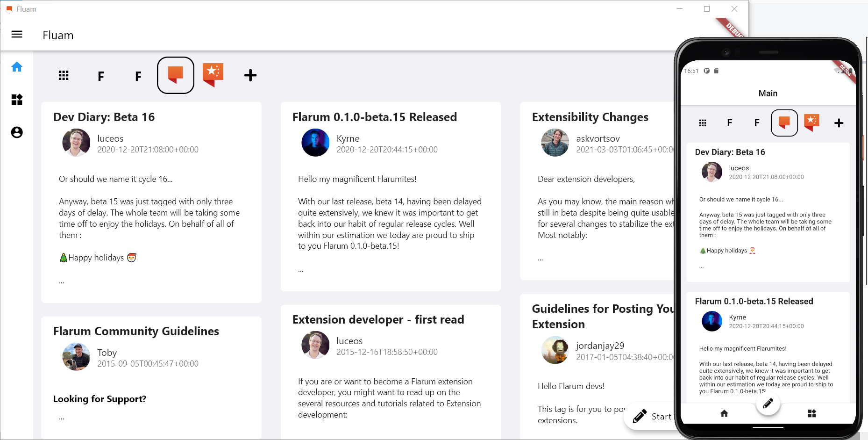Click timestamp 2015-09-05T00:45:47+00:00
The height and width of the screenshot is (440, 868).
148,364
